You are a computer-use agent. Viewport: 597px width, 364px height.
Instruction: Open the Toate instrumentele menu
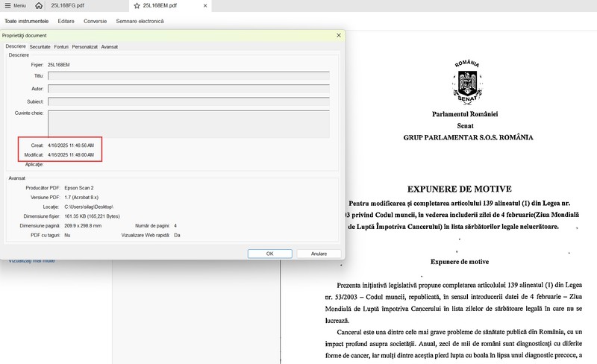coord(27,22)
